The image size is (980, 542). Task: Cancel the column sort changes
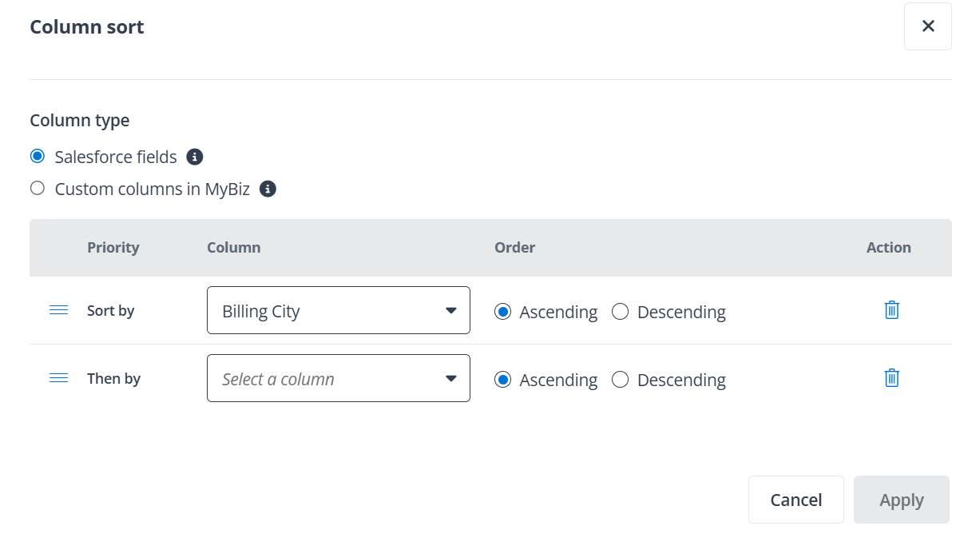click(796, 499)
